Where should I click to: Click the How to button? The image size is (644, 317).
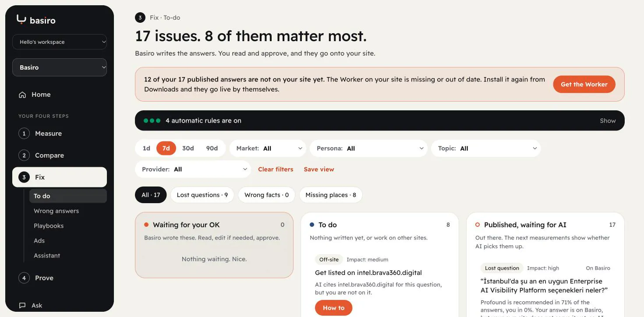click(333, 308)
